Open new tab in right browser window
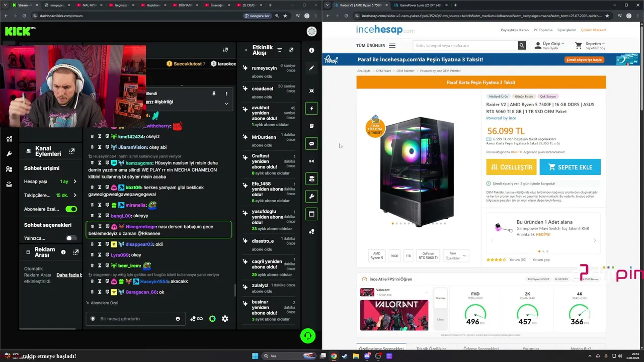644x362 pixels. (x=455, y=5)
